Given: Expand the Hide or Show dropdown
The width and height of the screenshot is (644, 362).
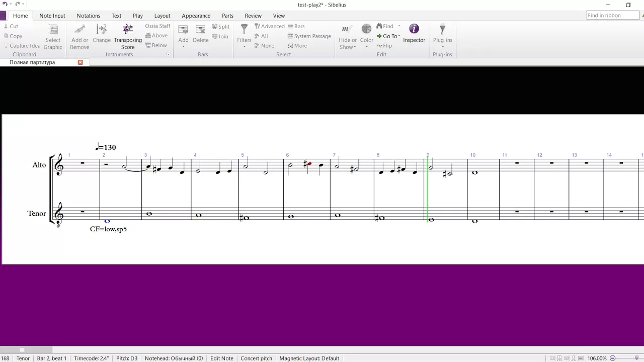Looking at the screenshot, I should pyautogui.click(x=355, y=47).
